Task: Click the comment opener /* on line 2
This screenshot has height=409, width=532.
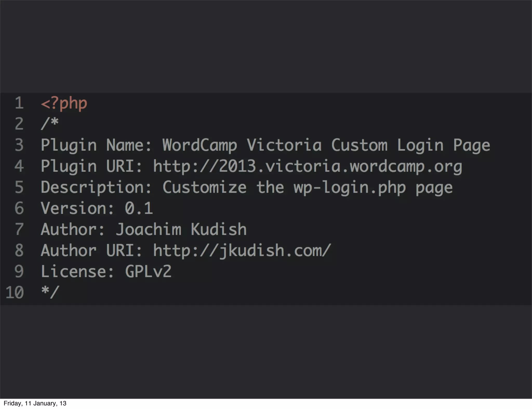Action: (x=50, y=124)
